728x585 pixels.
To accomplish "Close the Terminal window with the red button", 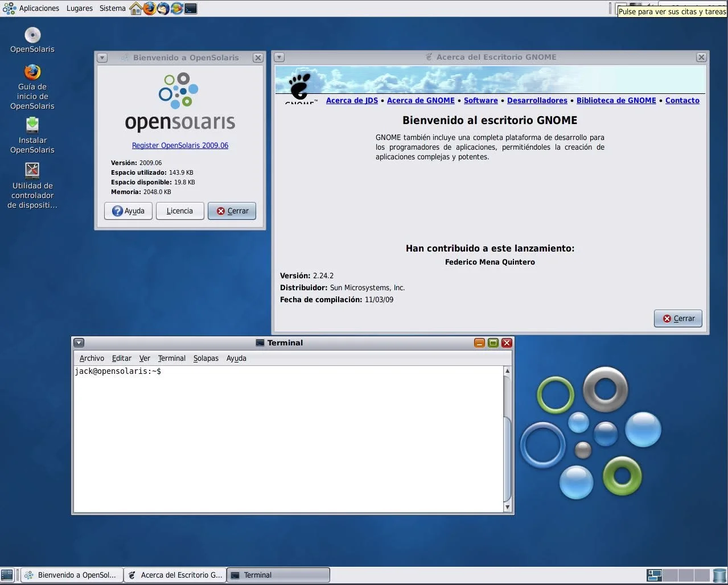I will pyautogui.click(x=507, y=343).
